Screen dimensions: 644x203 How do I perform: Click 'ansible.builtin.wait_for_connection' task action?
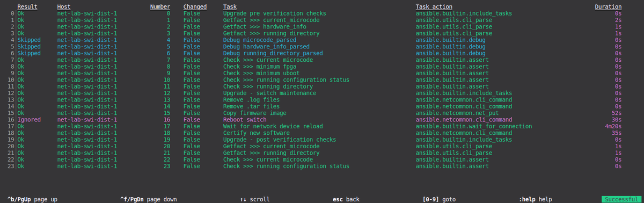474,126
